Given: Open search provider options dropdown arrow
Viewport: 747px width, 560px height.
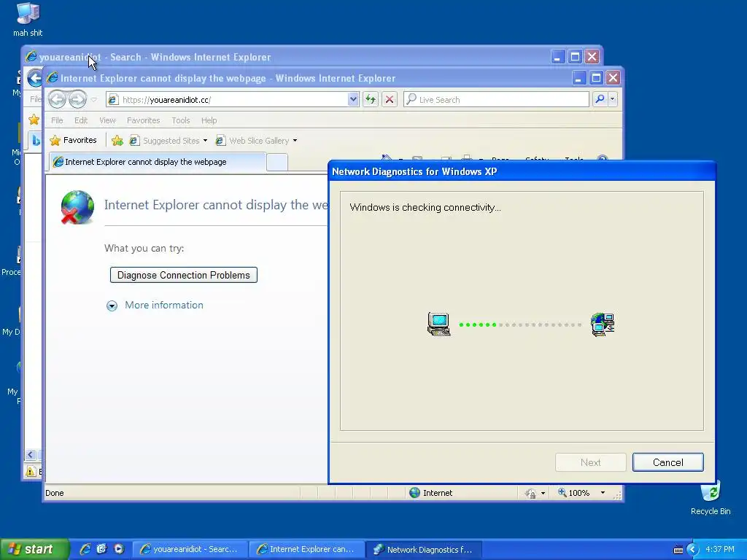Looking at the screenshot, I should coord(613,99).
